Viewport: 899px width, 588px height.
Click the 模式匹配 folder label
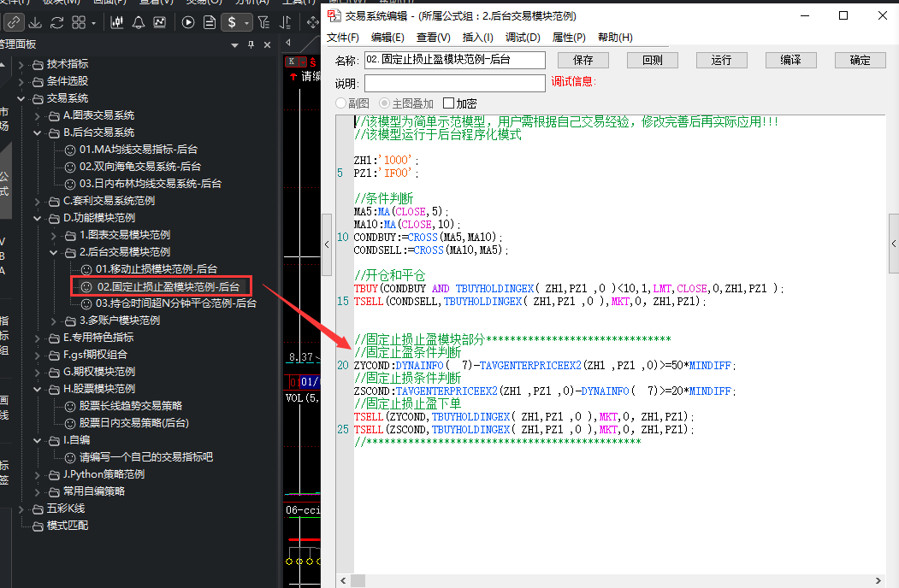point(67,526)
